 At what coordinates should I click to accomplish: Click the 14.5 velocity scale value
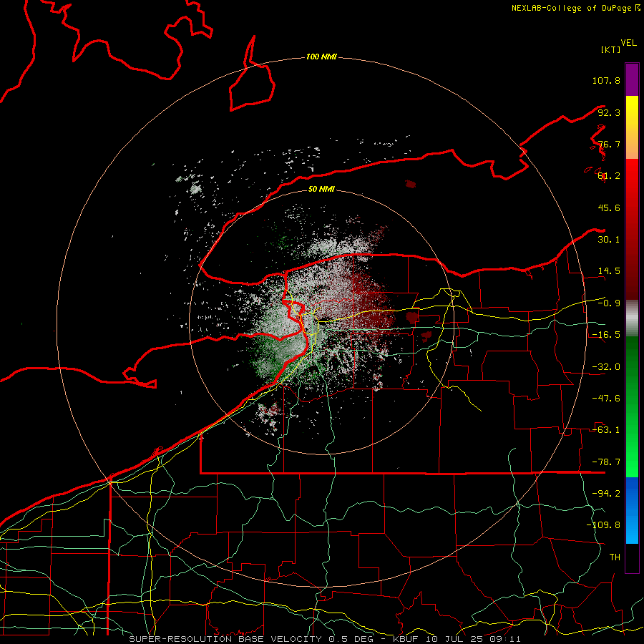pyautogui.click(x=609, y=271)
